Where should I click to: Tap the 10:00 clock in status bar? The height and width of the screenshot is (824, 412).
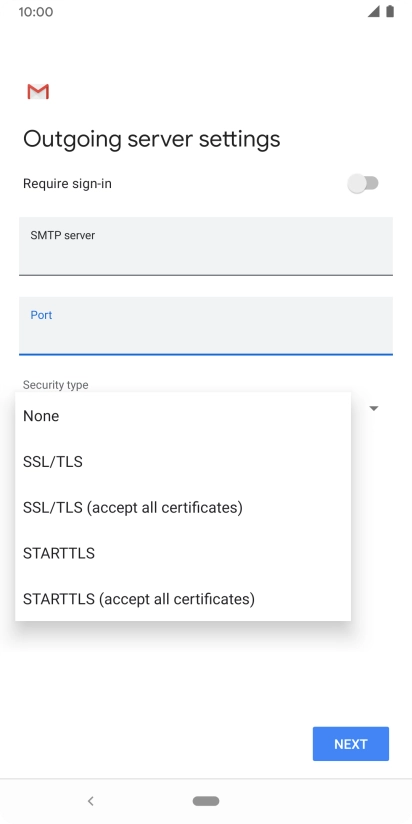pos(36,12)
